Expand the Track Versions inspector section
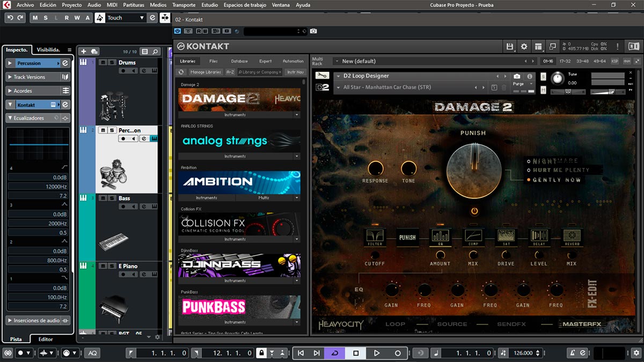Screen dimensions: 644x362 pyautogui.click(x=10, y=77)
